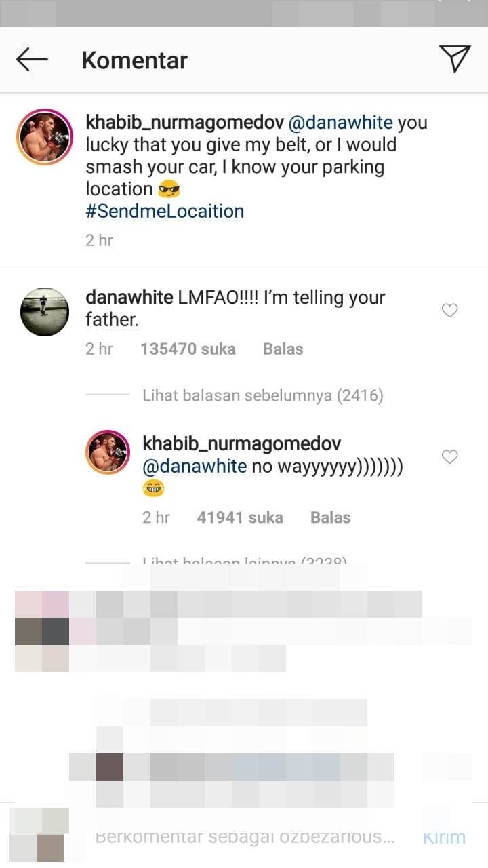Open the #SendmeLocaition hashtag
The image size is (488, 868).
[165, 211]
